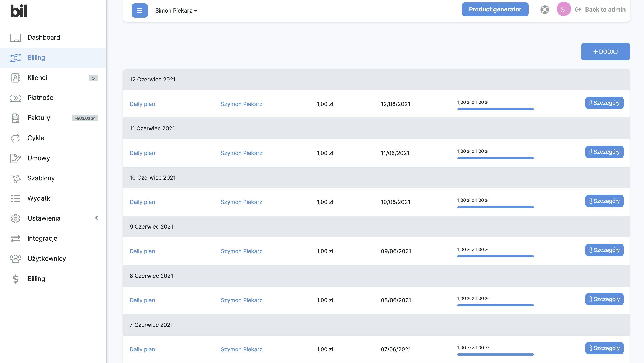Viewport: 644px width, 363px height.
Task: Open the Simon Piekarz account dropdown
Action: [176, 11]
